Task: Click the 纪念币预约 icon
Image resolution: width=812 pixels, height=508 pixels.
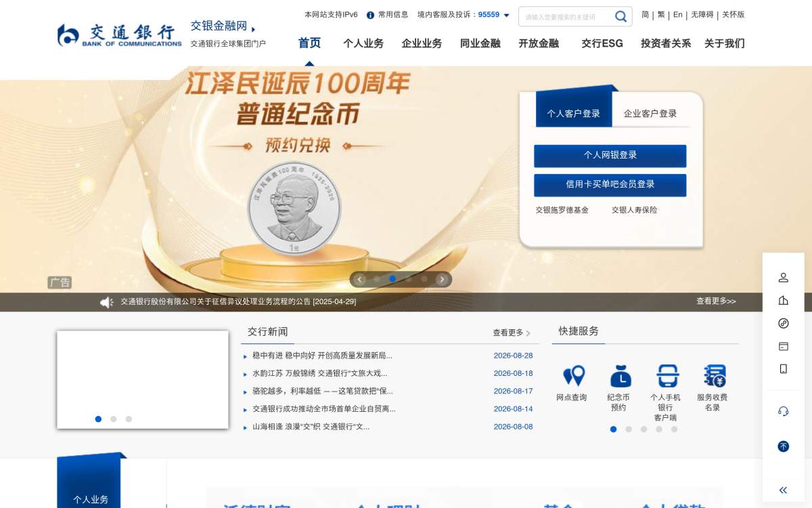Action: point(620,376)
